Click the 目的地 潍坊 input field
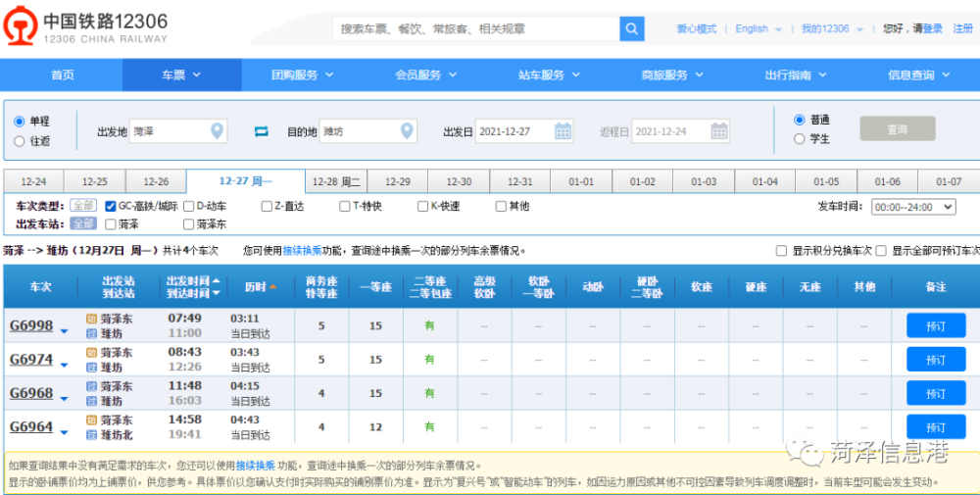 368,131
